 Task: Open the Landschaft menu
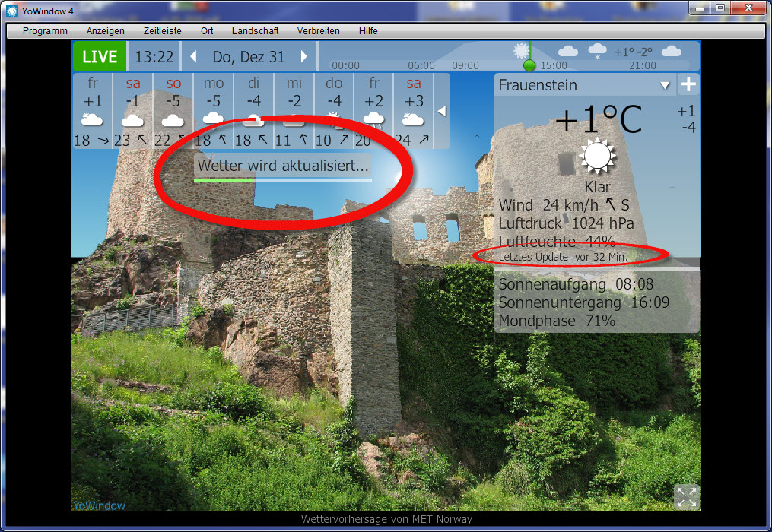click(256, 31)
